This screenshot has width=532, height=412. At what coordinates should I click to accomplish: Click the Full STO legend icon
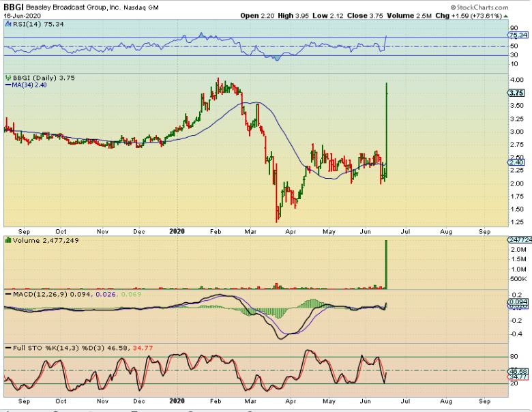(x=6, y=349)
